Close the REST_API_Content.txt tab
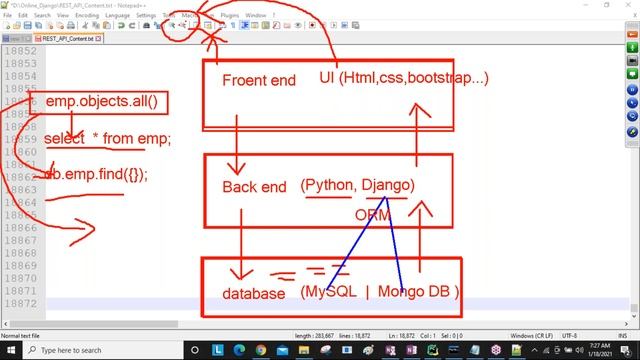The width and height of the screenshot is (640, 360). (x=98, y=39)
